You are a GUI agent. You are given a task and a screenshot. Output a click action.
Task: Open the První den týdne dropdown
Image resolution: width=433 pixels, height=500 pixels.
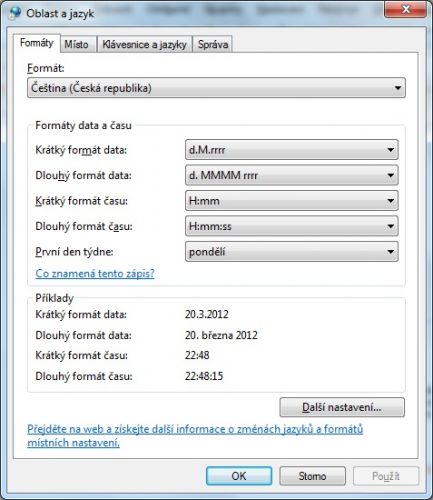click(292, 252)
